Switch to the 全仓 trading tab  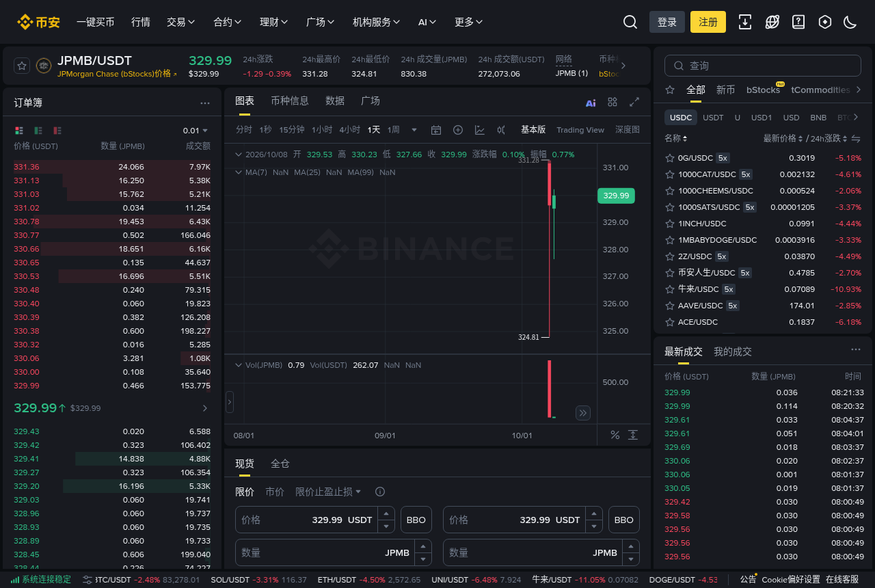280,464
